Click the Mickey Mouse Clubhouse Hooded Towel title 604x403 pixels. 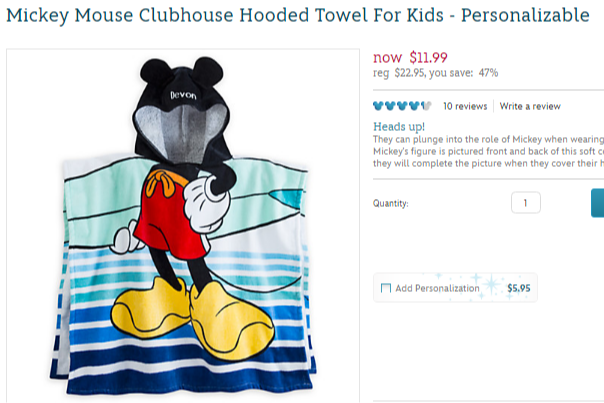(x=298, y=15)
